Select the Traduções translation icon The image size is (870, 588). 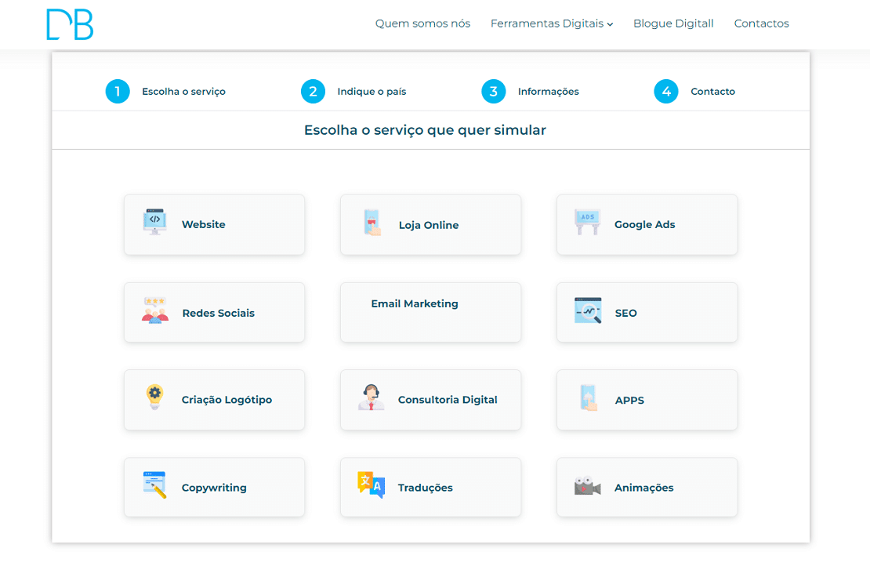371,485
